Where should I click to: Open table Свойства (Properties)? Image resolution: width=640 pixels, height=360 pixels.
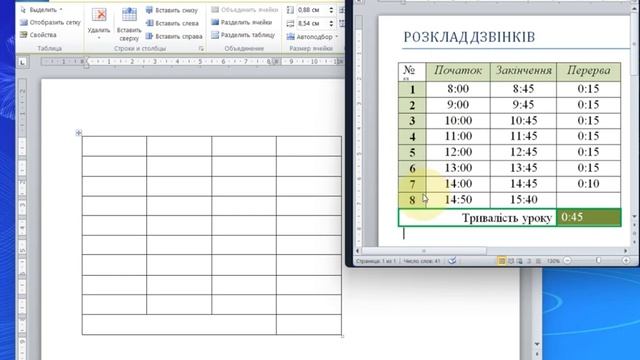38,35
